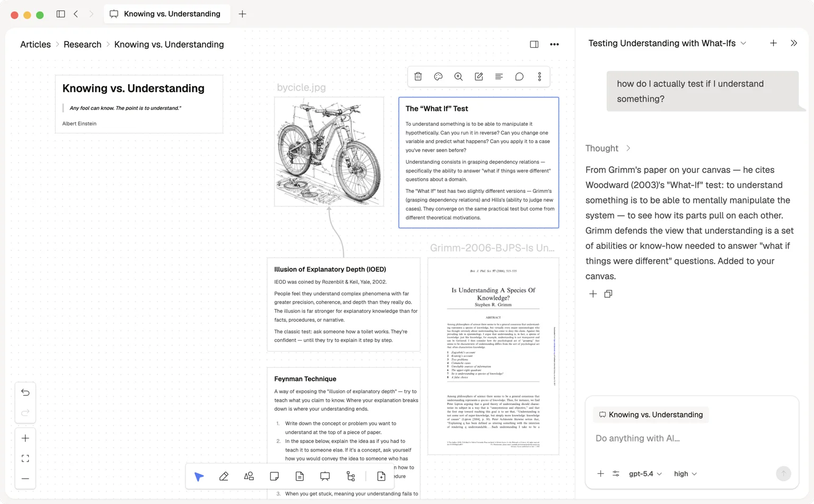Go to the Research breadcrumb
Image resolution: width=814 pixels, height=504 pixels.
tap(82, 45)
